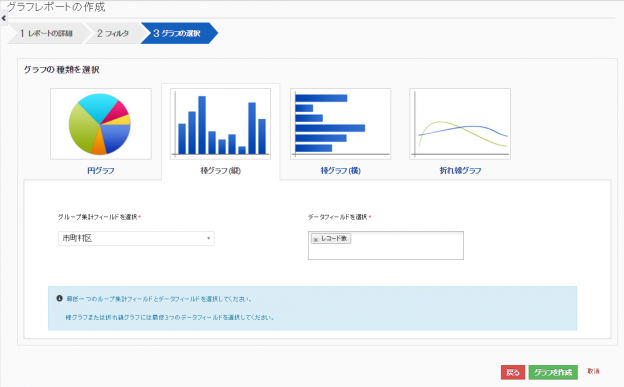Click the グラフの種類を選択 heading

[62, 70]
